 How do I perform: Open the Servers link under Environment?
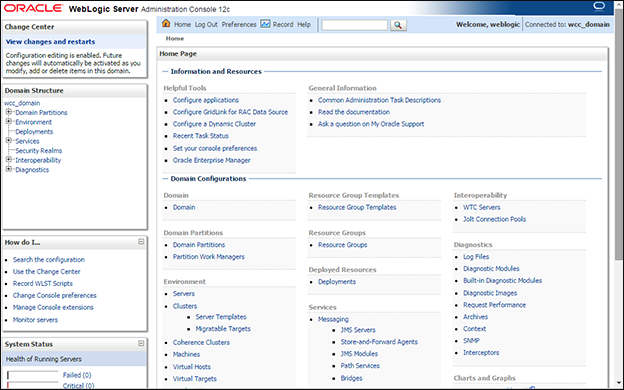[x=183, y=294]
